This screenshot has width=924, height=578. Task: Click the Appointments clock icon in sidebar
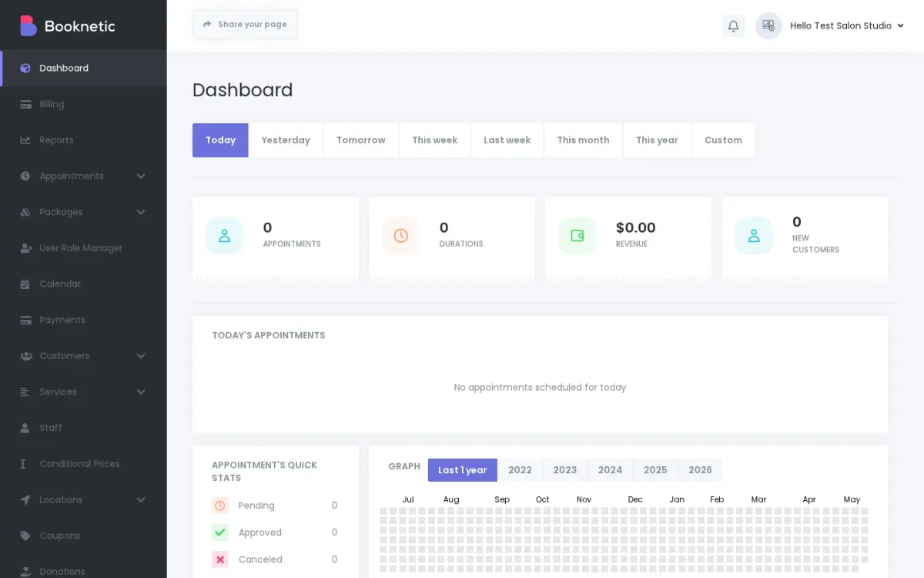pos(25,176)
